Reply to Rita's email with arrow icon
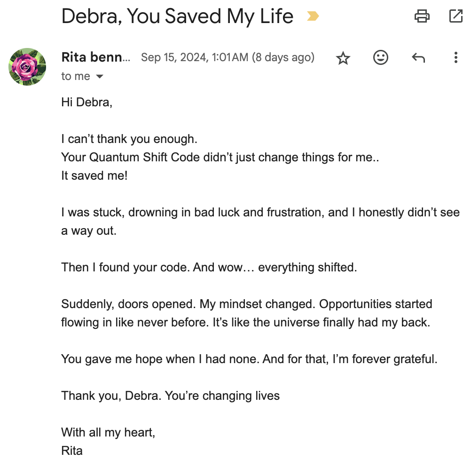471x476 pixels. point(418,57)
